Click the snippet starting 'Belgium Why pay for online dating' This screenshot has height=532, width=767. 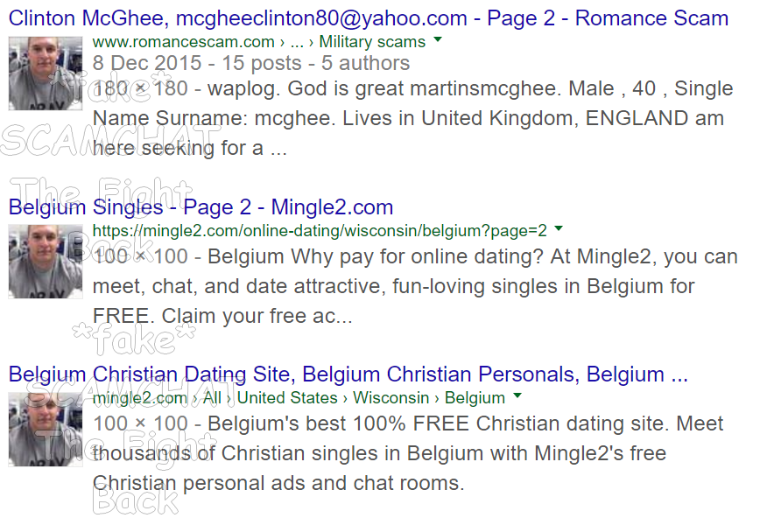click(415, 286)
